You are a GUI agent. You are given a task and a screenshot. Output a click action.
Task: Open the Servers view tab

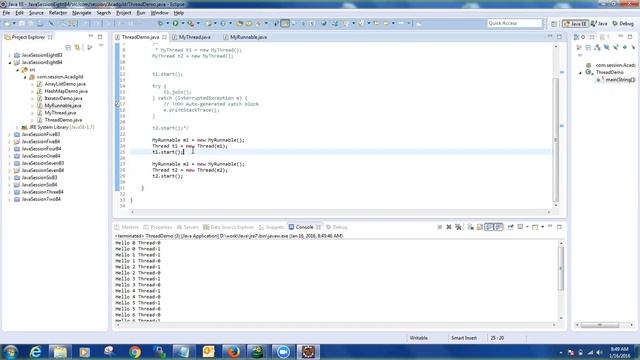coord(188,227)
